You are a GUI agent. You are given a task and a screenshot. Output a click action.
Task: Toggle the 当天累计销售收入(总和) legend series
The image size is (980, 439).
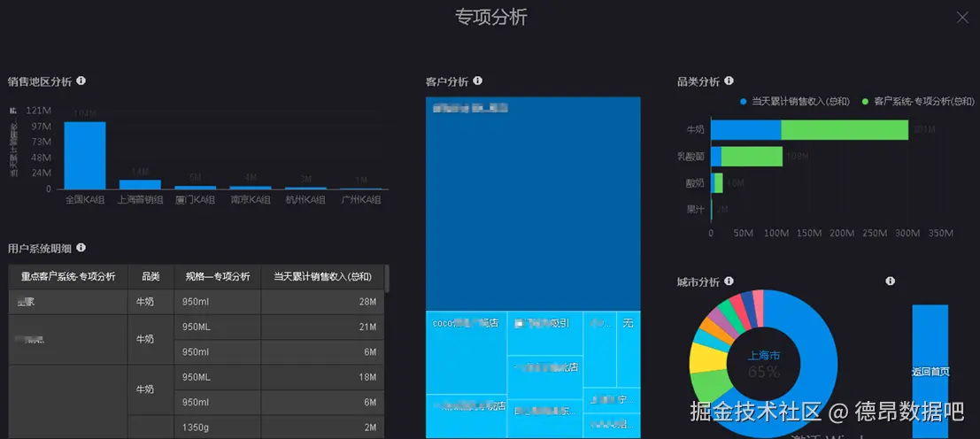[794, 101]
